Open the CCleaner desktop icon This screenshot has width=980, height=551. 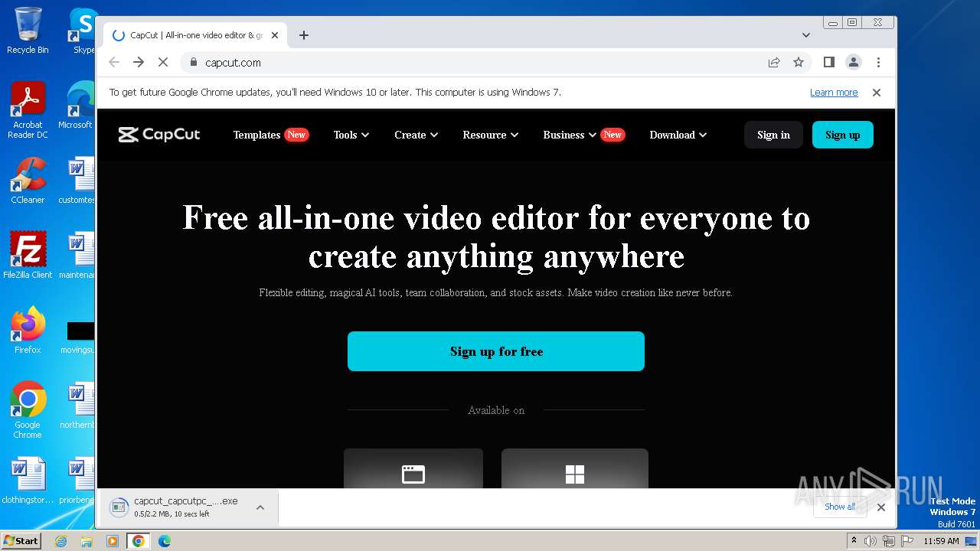click(x=28, y=181)
